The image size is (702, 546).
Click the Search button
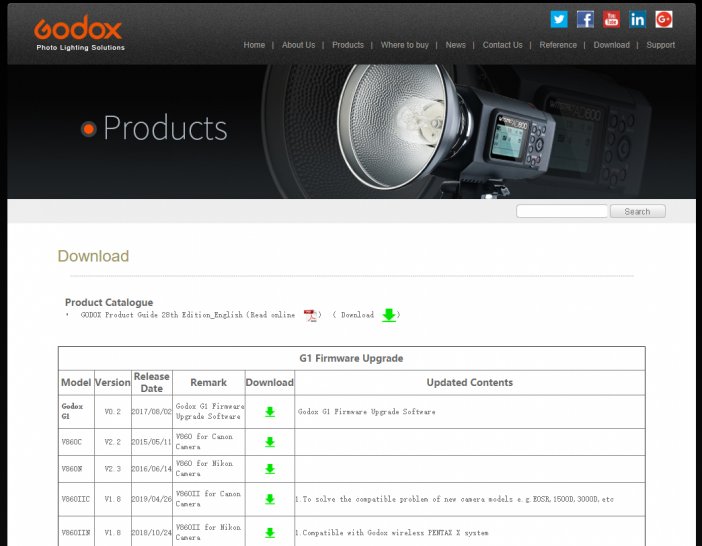point(638,211)
